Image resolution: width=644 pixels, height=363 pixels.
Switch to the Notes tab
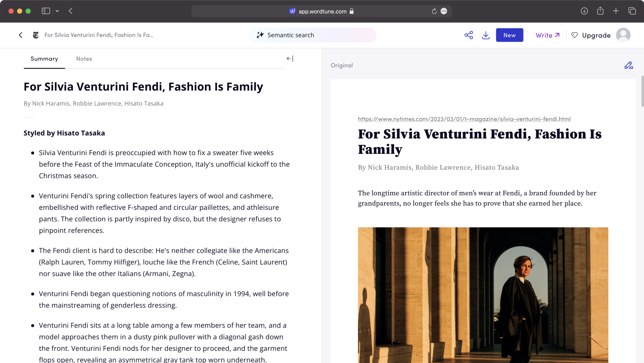click(84, 59)
